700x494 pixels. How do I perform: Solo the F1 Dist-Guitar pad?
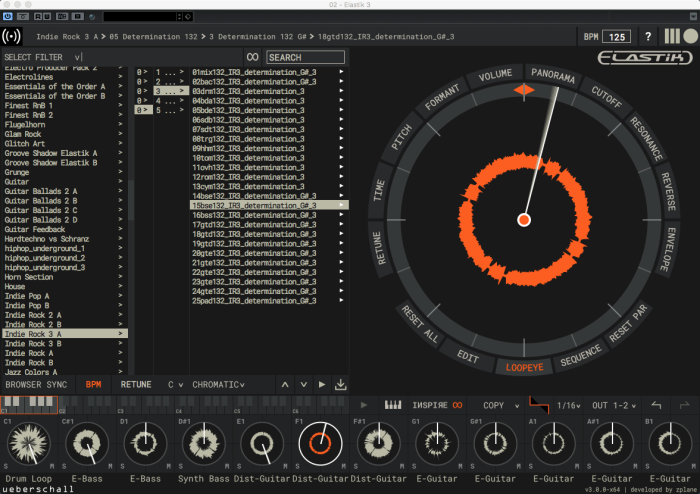[x=297, y=466]
